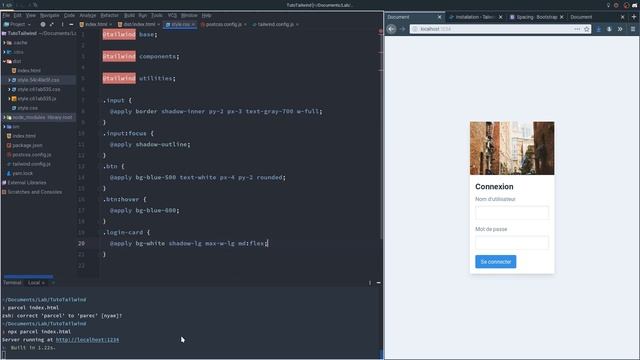
Task: Expand the style.c61ab535.css node
Action: 9,89
